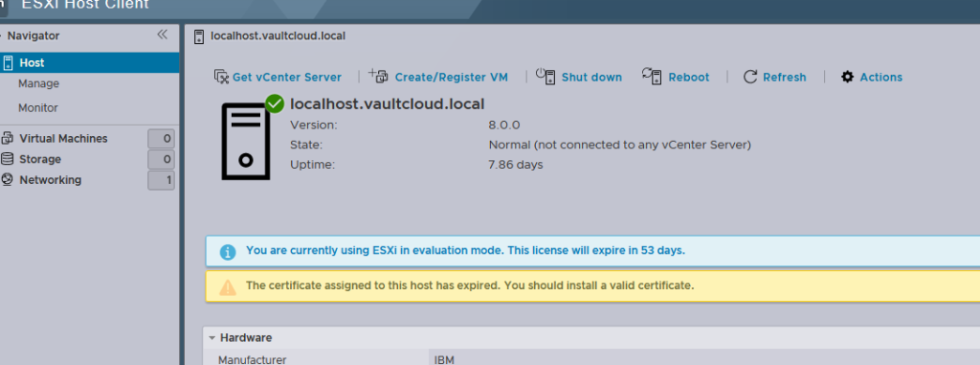Click the Storage database icon
Screen dimensions: 980x365
click(8, 159)
